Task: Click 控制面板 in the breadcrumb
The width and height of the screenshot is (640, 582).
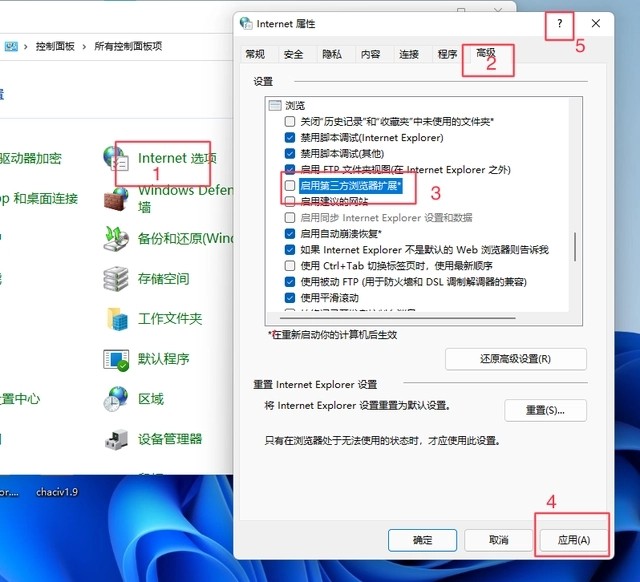Action: 55,46
